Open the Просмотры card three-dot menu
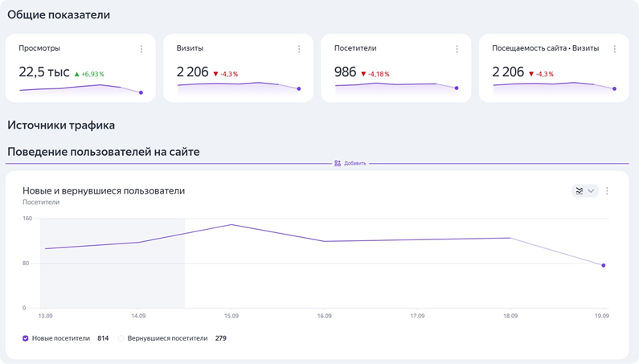The height and width of the screenshot is (364, 639). (x=141, y=49)
